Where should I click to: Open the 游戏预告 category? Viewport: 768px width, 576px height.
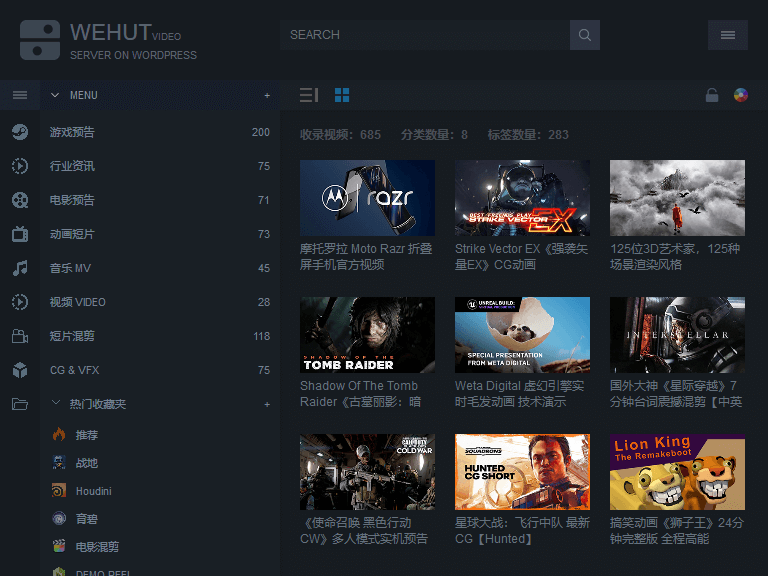[160, 132]
